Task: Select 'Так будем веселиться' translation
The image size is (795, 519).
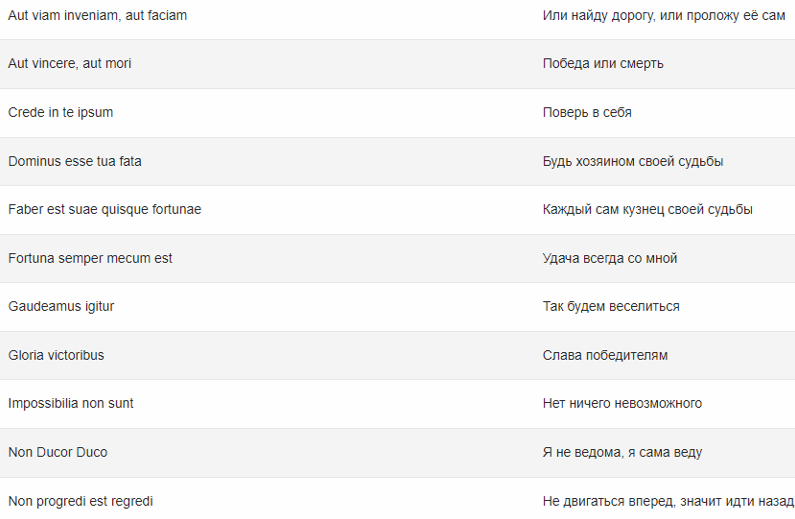Action: tap(611, 307)
